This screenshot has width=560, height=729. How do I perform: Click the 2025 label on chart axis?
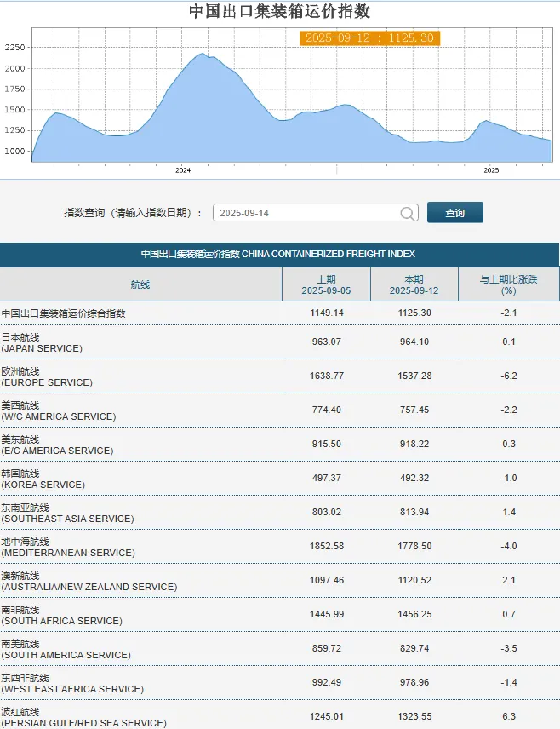tap(491, 170)
